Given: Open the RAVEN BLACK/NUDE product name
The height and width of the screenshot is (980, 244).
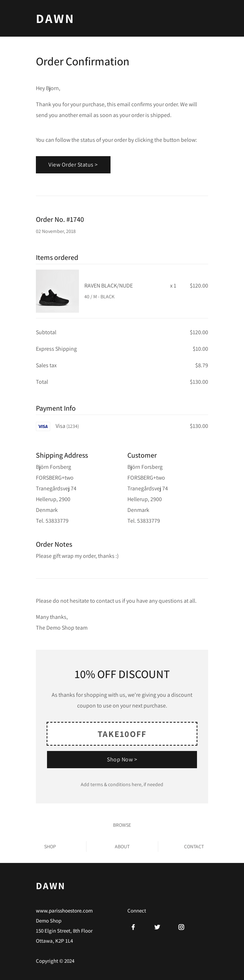Looking at the screenshot, I should [108, 286].
